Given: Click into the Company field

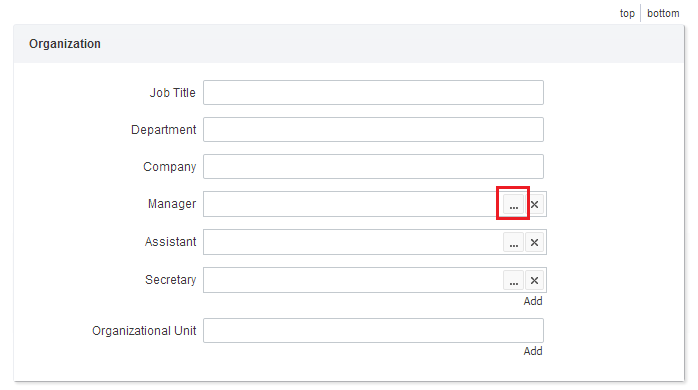Looking at the screenshot, I should pos(373,167).
